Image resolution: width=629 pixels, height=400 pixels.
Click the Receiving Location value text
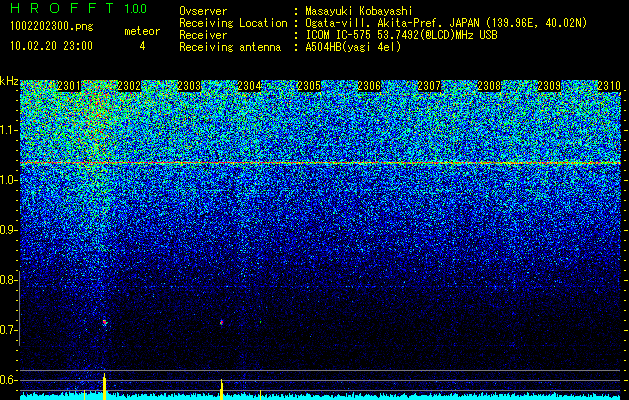coord(446,23)
